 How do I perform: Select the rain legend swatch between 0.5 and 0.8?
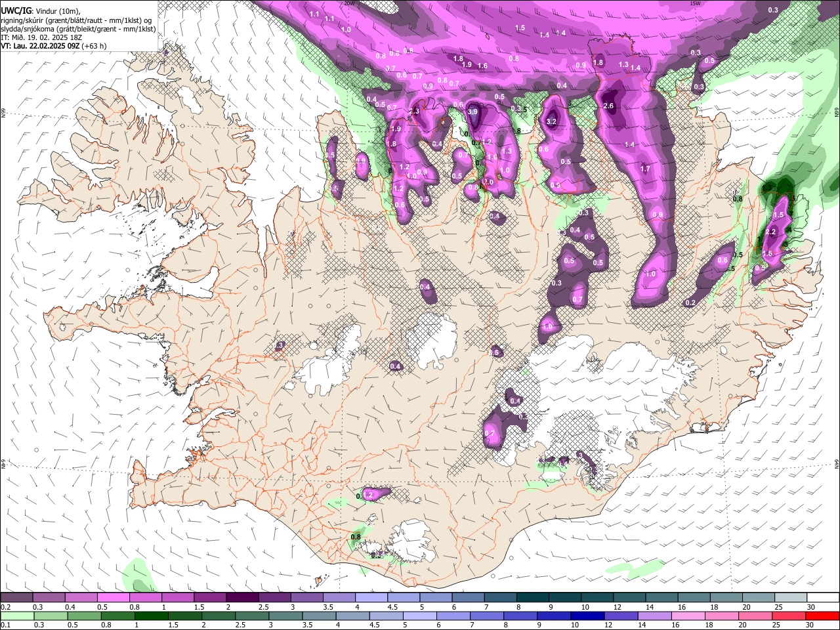click(84, 616)
